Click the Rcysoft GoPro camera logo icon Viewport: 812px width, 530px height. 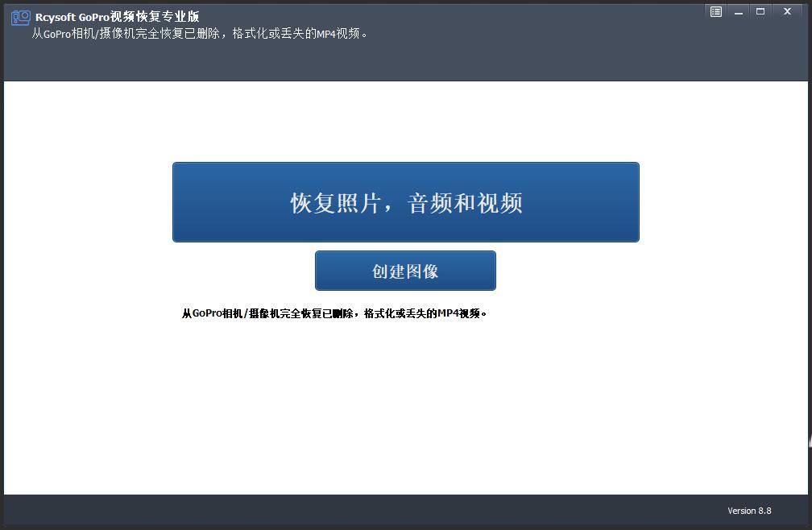click(21, 18)
